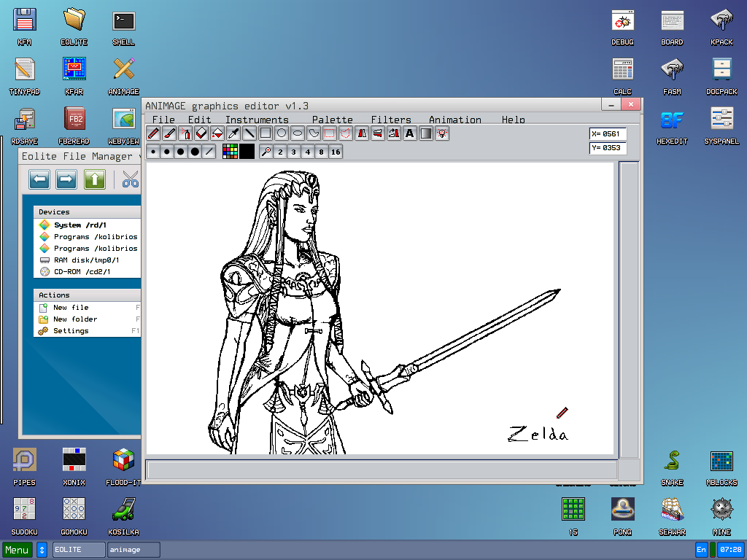Select the horizontal flip tool
The width and height of the screenshot is (747, 560).
pos(362,133)
